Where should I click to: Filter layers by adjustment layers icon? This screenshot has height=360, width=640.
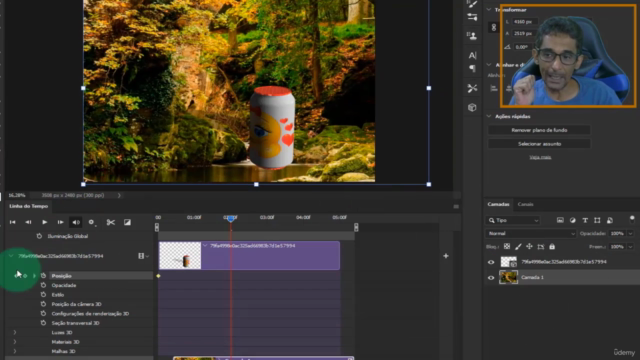click(573, 220)
